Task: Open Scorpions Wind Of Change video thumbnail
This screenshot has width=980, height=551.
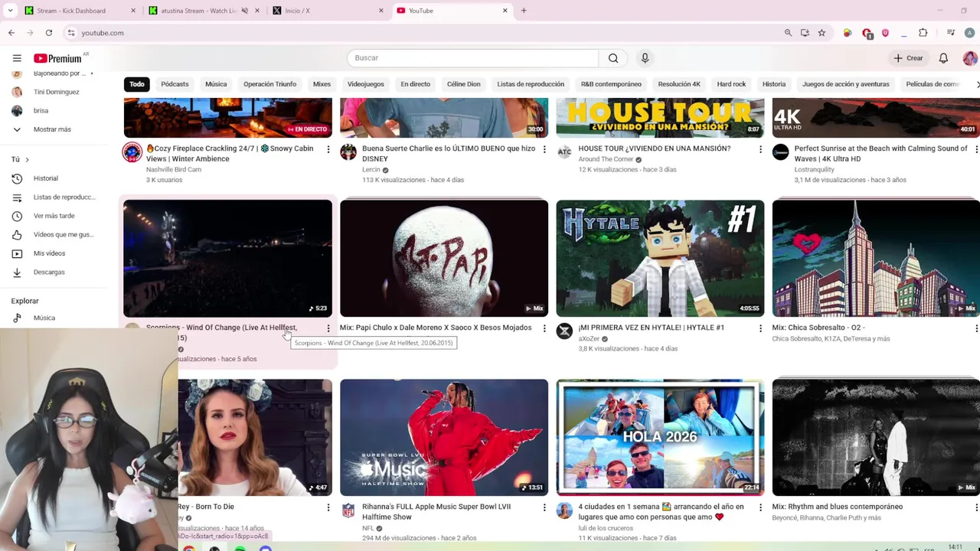Action: tap(227, 258)
